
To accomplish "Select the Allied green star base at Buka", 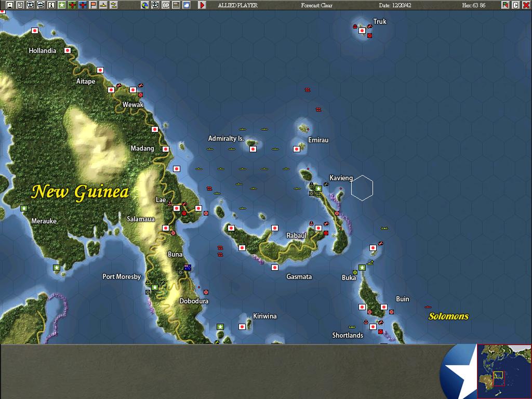I will pyautogui.click(x=362, y=268).
